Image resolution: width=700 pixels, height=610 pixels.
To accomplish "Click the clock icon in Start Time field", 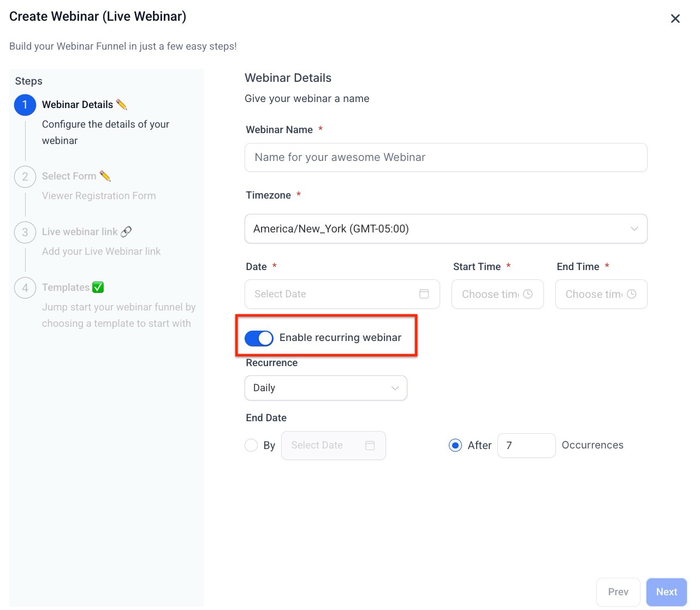I will [527, 294].
